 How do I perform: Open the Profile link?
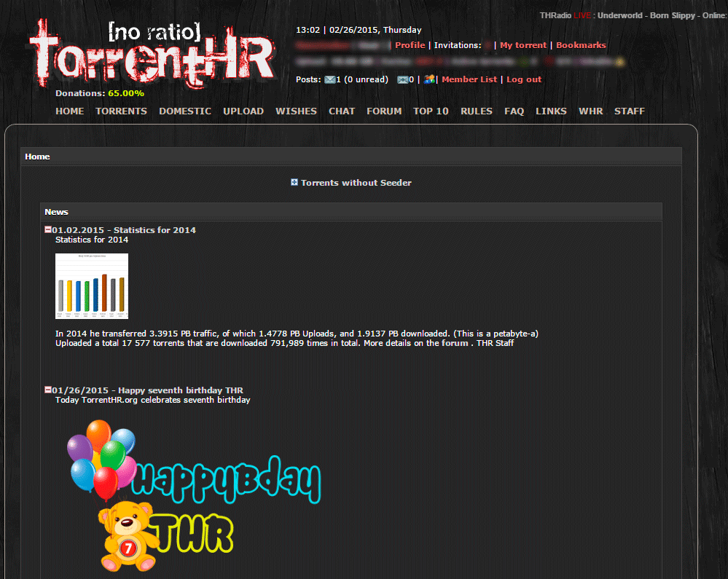410,45
